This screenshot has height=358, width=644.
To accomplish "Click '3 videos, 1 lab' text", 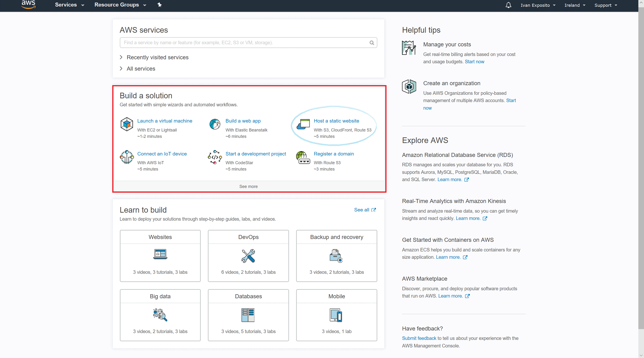I will click(337, 331).
